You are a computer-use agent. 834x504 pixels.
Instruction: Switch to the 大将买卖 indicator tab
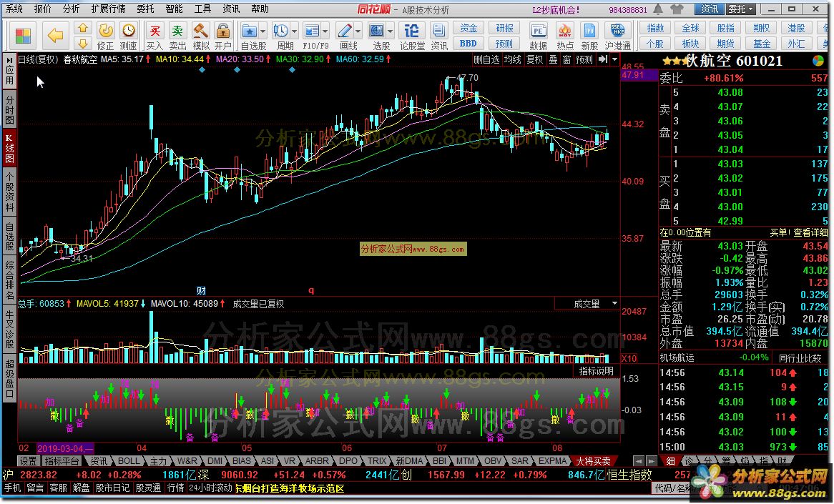click(x=593, y=461)
